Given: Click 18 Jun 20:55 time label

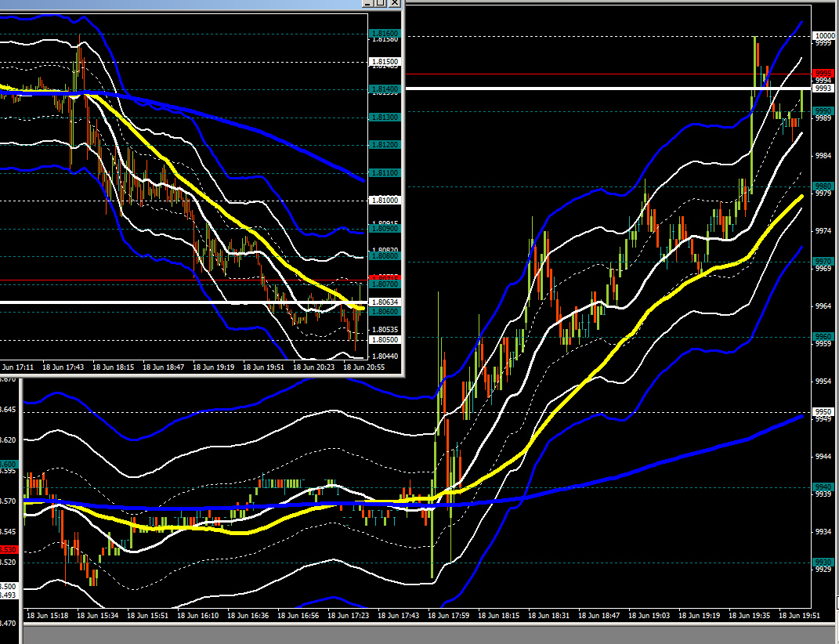Looking at the screenshot, I should (x=363, y=367).
